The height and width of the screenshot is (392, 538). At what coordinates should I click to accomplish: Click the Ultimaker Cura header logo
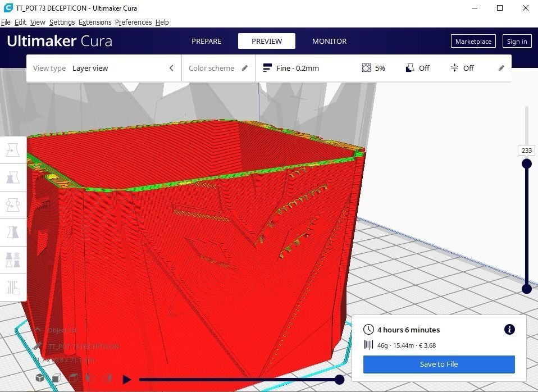[x=60, y=41]
